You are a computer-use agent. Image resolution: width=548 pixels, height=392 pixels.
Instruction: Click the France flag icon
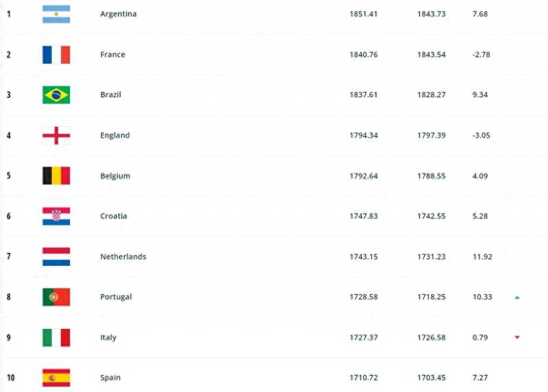click(56, 55)
